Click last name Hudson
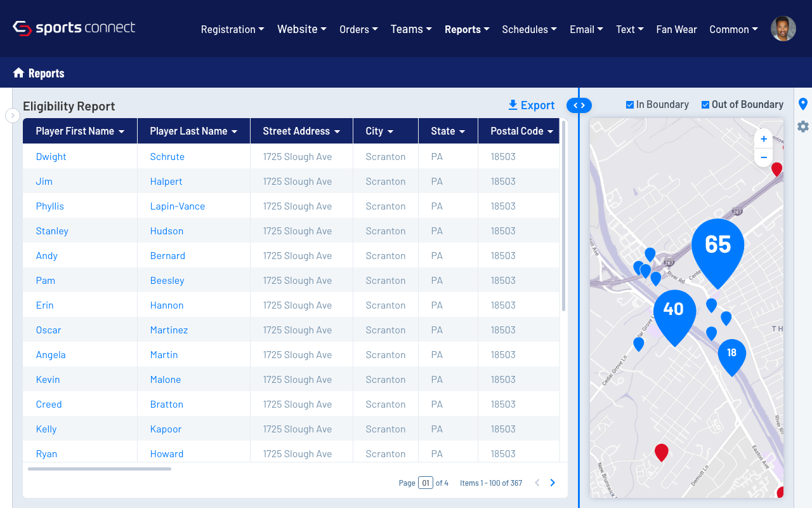Image resolution: width=812 pixels, height=508 pixels. coord(166,231)
